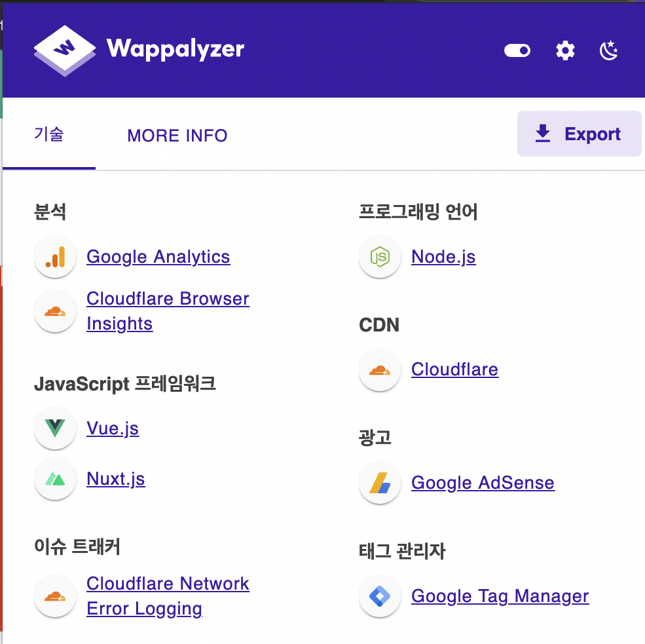Click the Google Tag Manager diamond icon

pyautogui.click(x=380, y=596)
